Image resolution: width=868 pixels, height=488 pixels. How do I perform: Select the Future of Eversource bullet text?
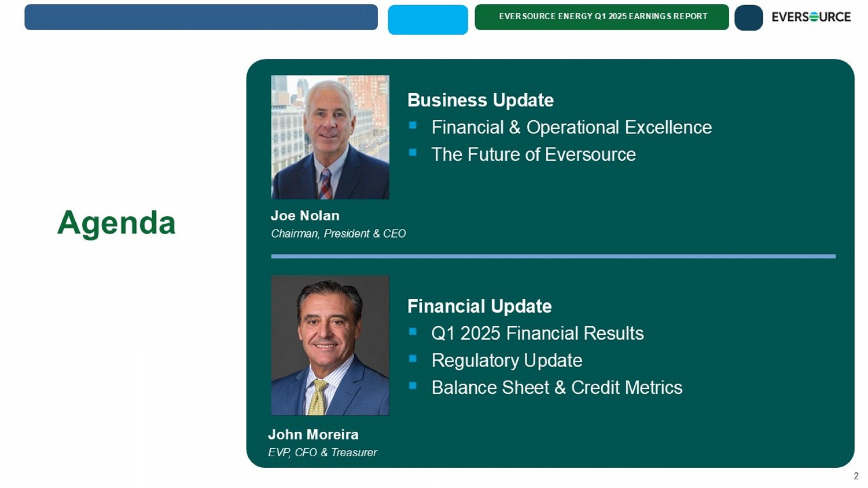coord(533,154)
